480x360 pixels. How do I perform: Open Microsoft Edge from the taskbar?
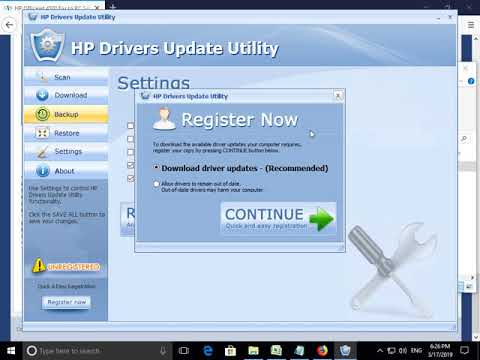[208, 351]
